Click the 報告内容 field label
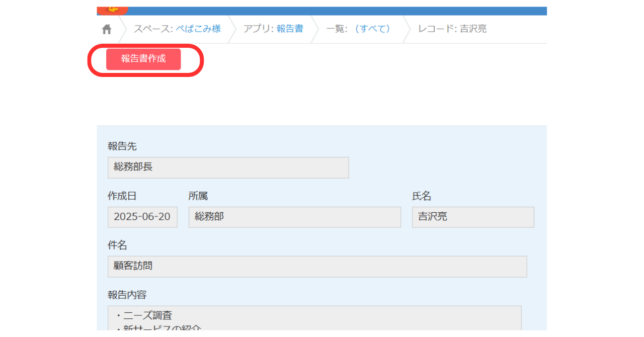 pos(127,295)
